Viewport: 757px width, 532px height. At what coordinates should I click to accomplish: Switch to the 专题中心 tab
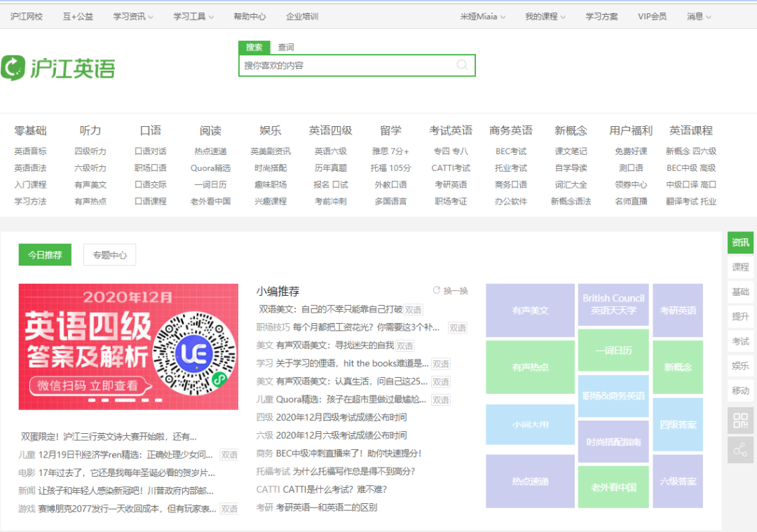coord(109,254)
